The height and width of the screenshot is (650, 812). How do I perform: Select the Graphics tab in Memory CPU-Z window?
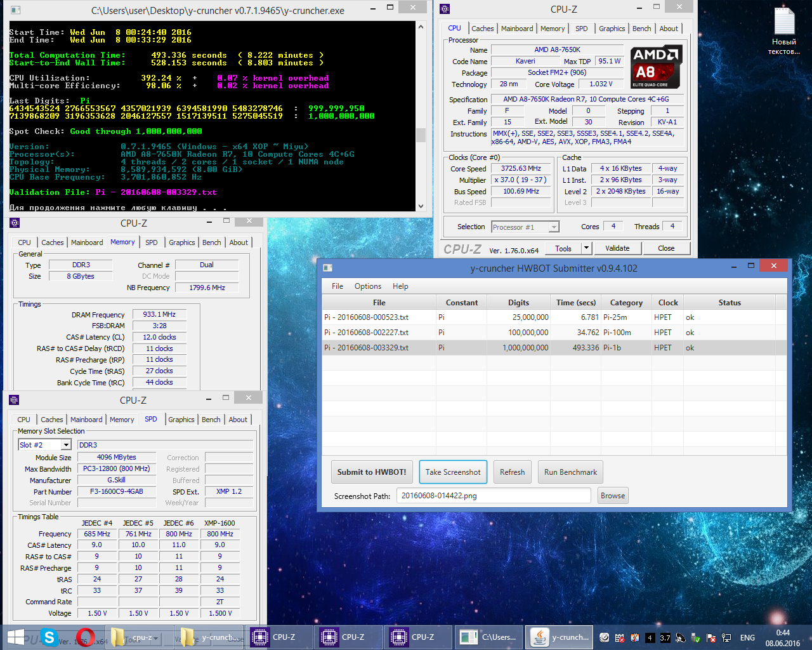[x=181, y=242]
